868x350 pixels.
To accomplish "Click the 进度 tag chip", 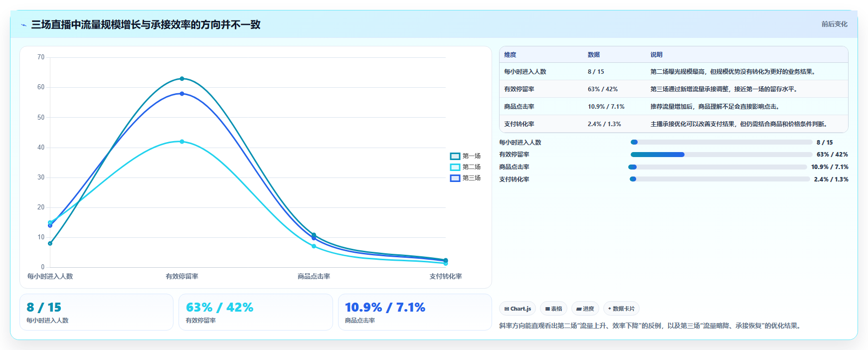I will [585, 309].
